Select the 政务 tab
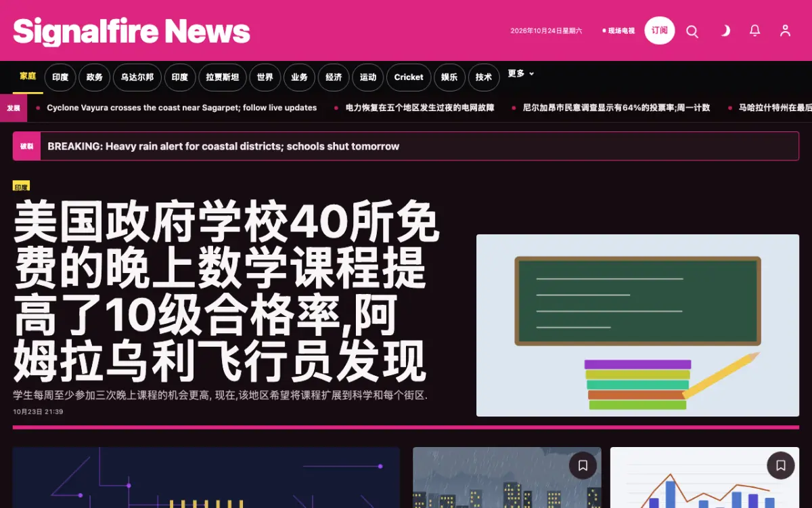 (x=95, y=77)
